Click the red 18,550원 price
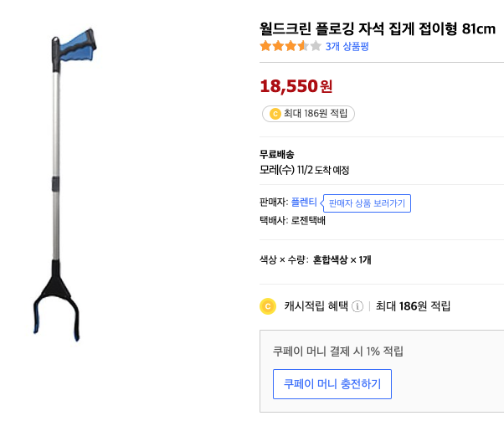 pyautogui.click(x=296, y=85)
